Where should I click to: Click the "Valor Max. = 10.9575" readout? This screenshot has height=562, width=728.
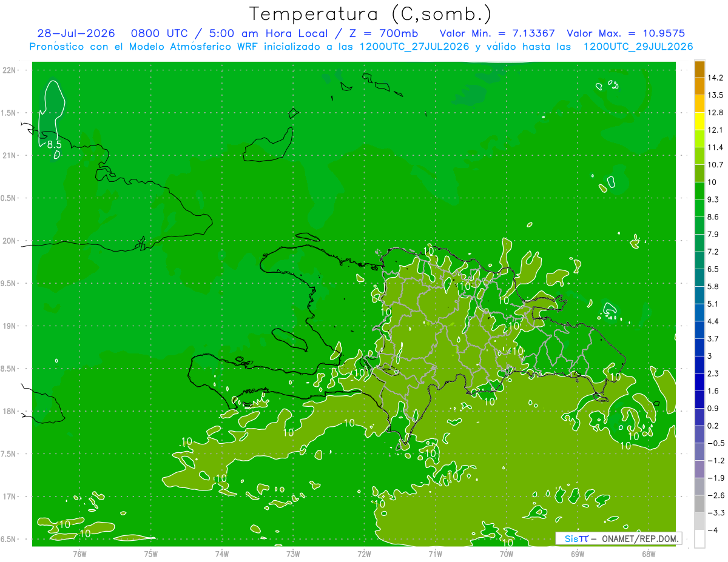(x=626, y=33)
